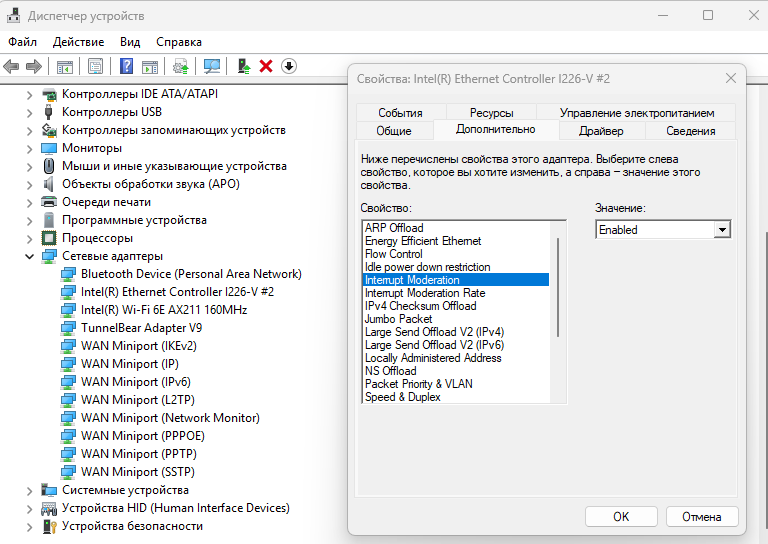
Task: Click the OK button
Action: point(621,517)
